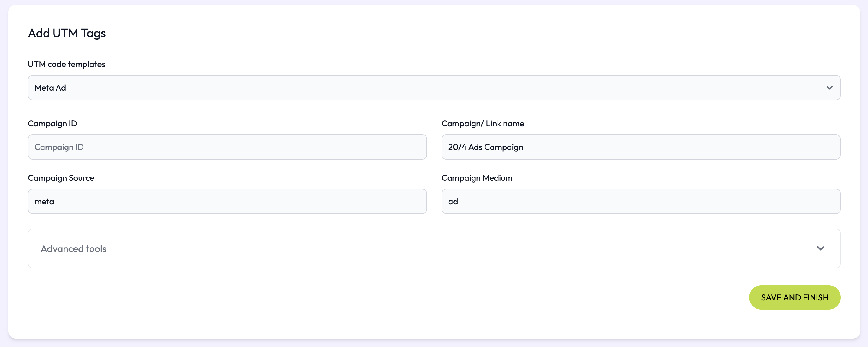The width and height of the screenshot is (868, 347).
Task: Open the UTM code templates dropdown
Action: pyautogui.click(x=434, y=88)
